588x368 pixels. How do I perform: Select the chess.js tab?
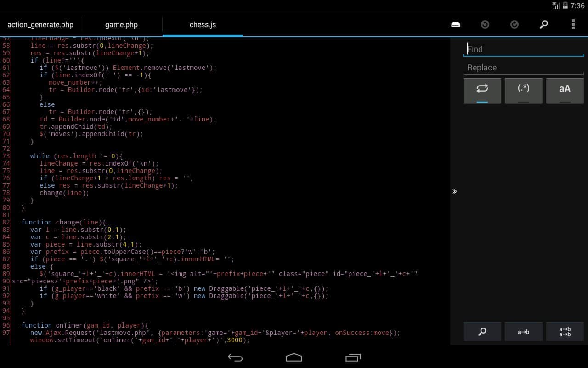pos(203,25)
